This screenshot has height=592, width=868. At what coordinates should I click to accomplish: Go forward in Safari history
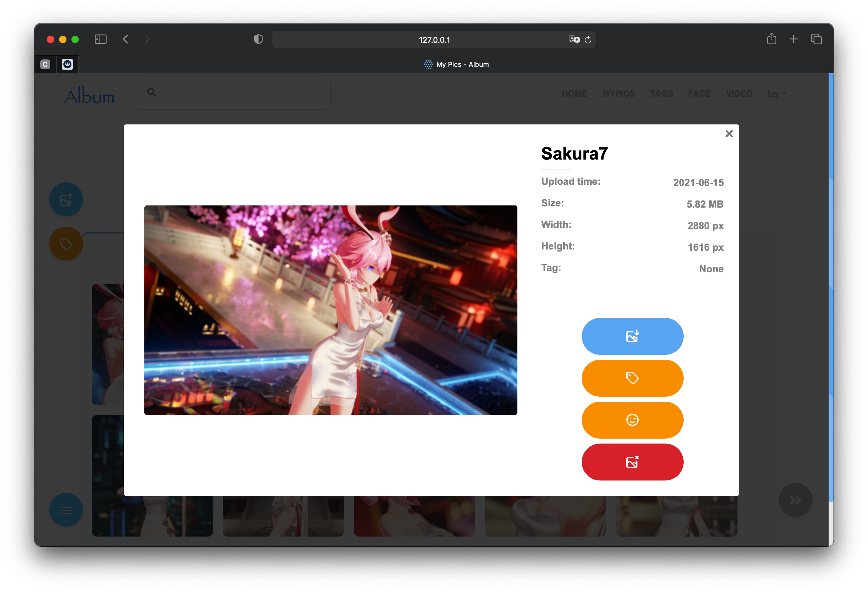click(x=147, y=39)
